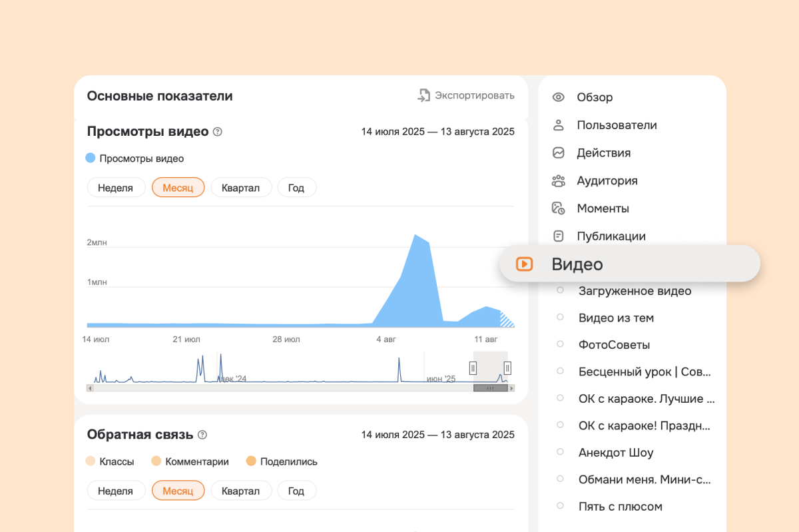
Task: Select Загруженное видео bullet circle
Action: [x=560, y=290]
